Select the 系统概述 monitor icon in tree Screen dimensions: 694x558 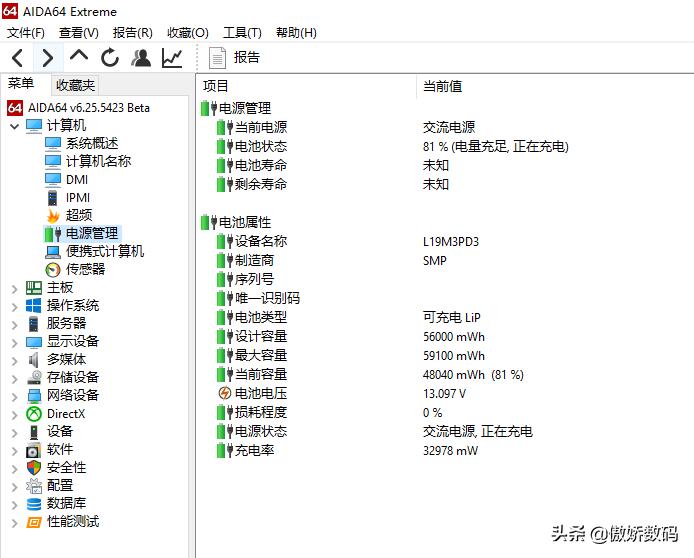point(53,144)
